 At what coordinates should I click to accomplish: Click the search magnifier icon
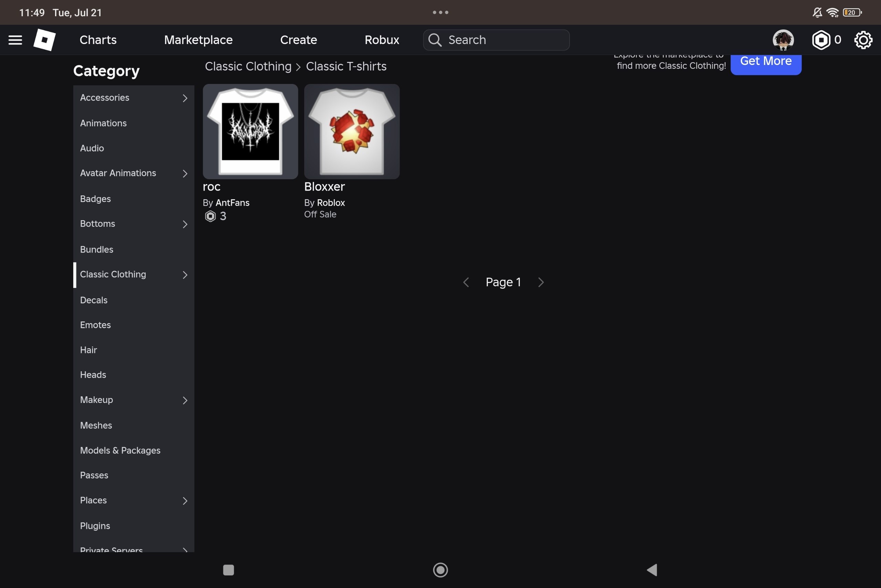pyautogui.click(x=435, y=40)
